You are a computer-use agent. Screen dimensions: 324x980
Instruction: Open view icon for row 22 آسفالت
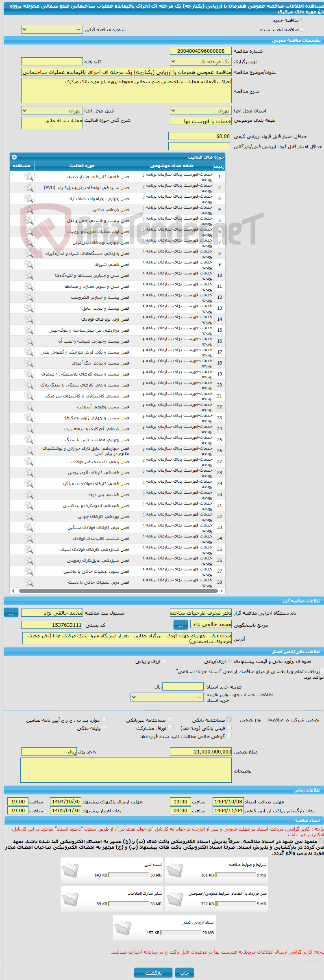click(x=28, y=407)
